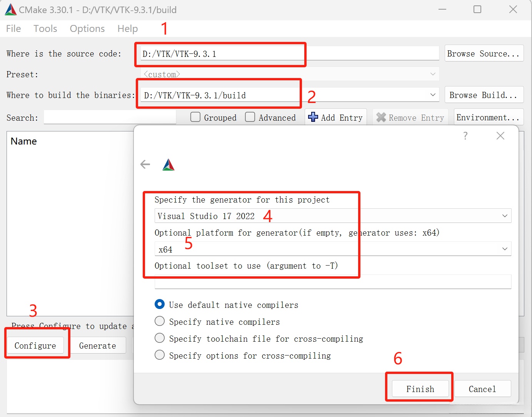Click the Browse Source button

coord(484,53)
